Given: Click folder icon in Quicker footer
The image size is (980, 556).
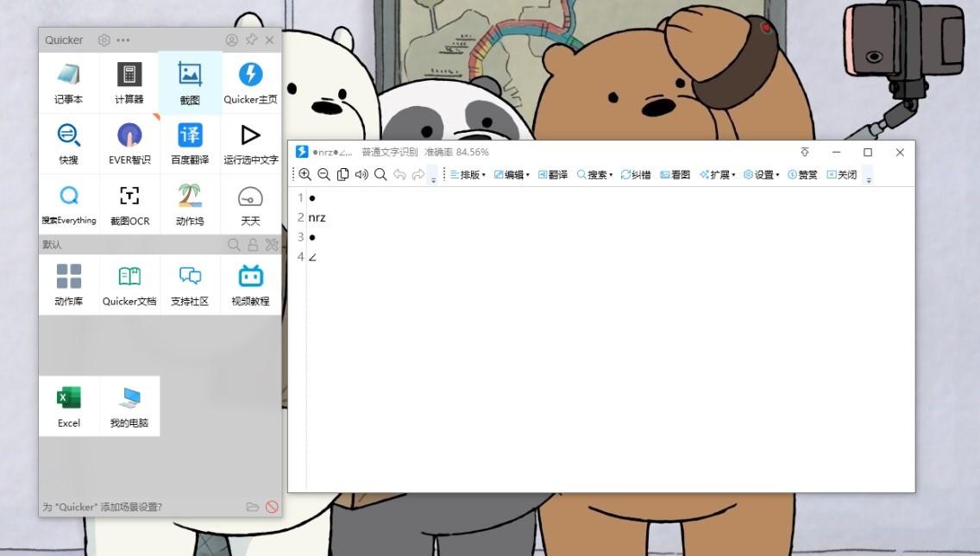Looking at the screenshot, I should point(253,507).
